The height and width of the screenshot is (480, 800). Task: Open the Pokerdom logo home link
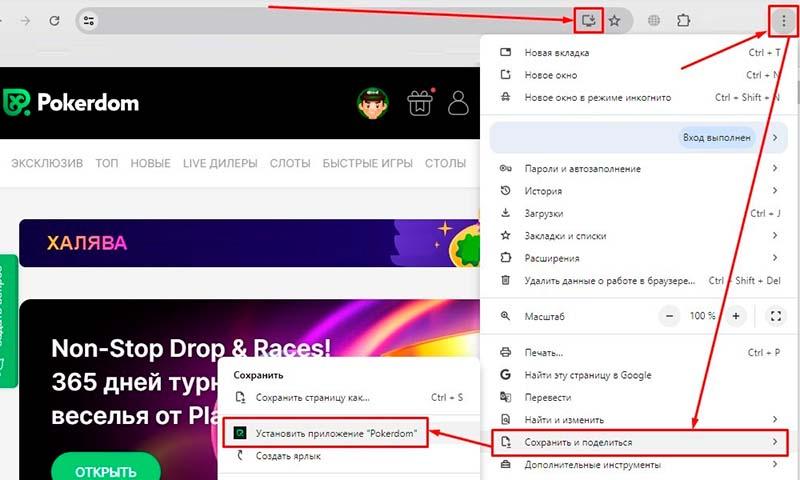[71, 103]
